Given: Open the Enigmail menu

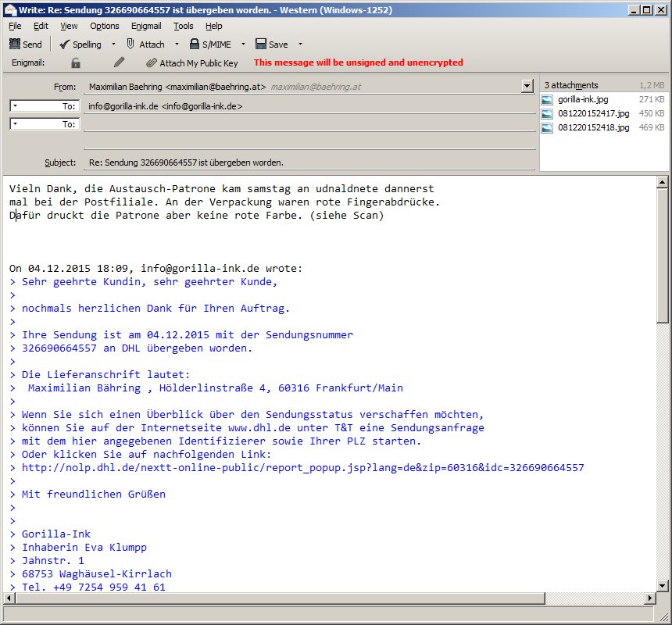Looking at the screenshot, I should coord(146,26).
